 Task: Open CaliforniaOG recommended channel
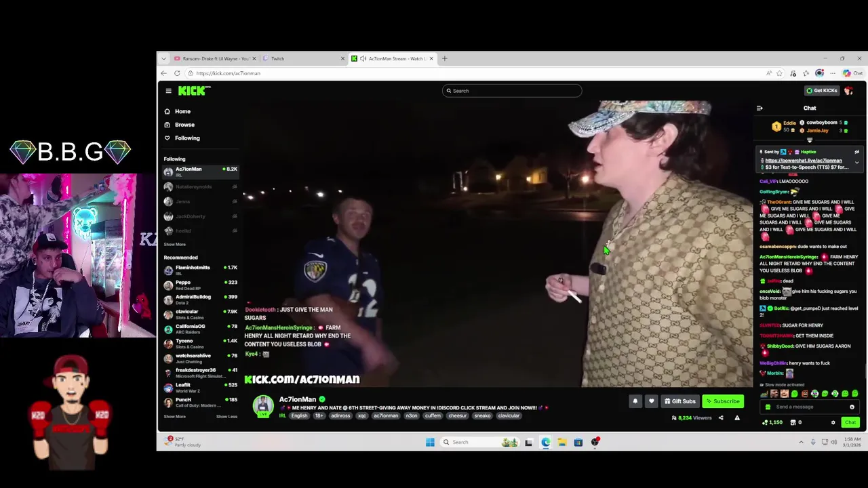tap(200, 329)
